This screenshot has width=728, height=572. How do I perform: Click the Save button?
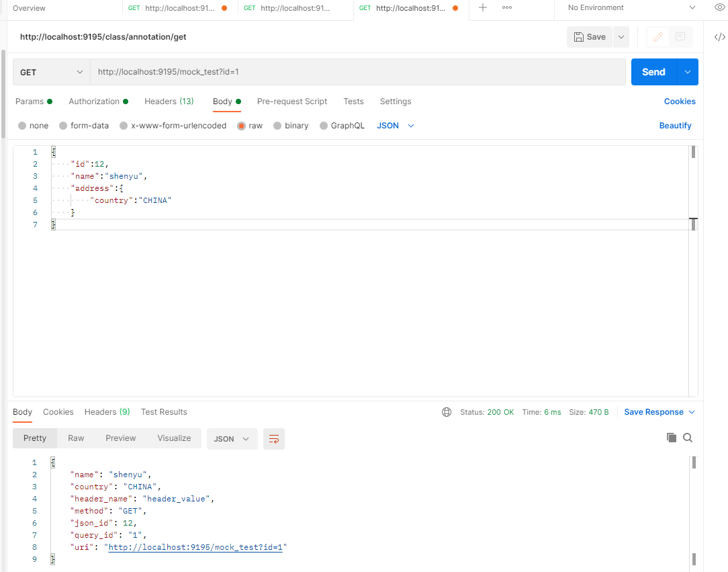click(590, 37)
